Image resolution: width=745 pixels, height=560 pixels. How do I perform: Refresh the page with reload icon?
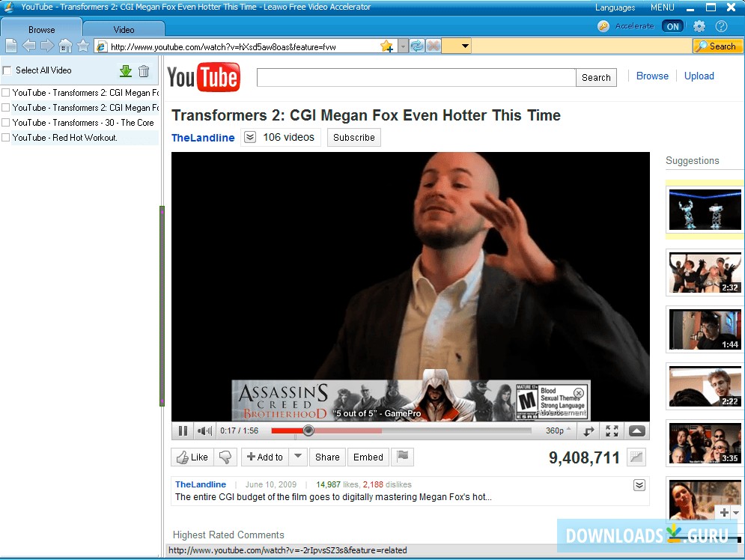click(417, 46)
